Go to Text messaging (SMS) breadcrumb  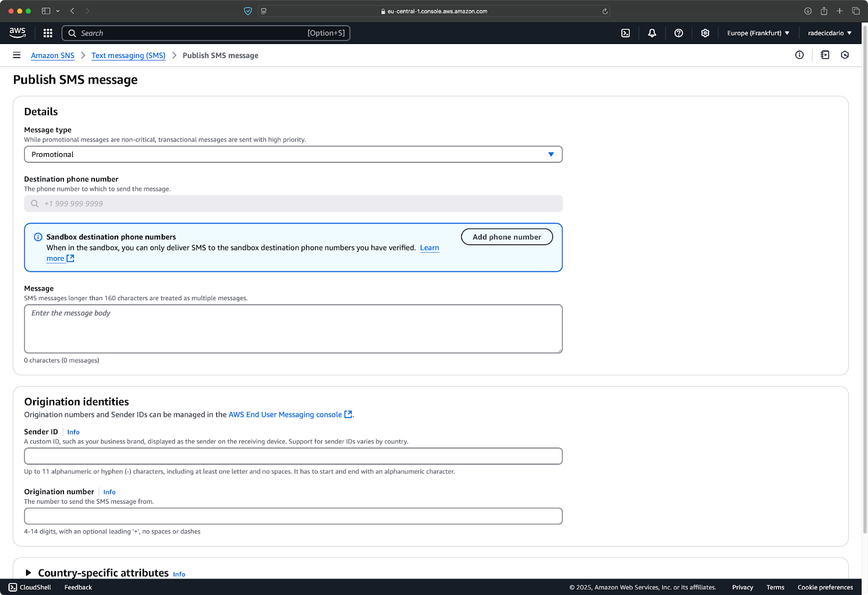tap(129, 55)
